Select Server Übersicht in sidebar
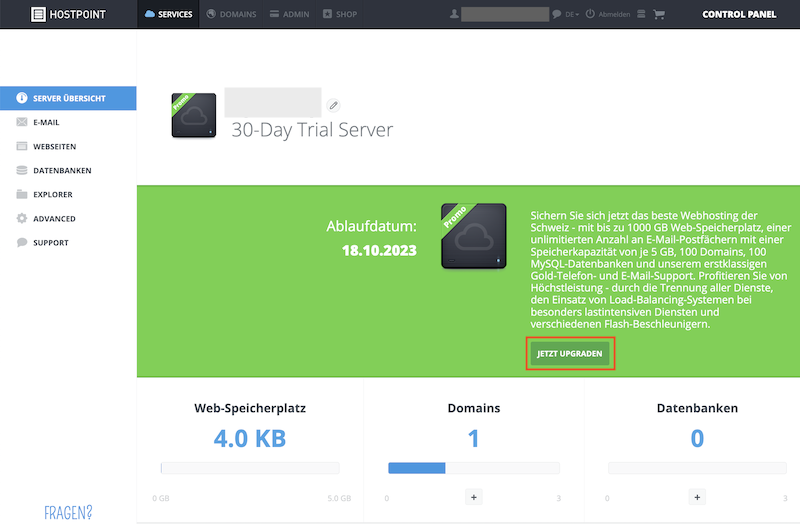Viewport: 800px width, 524px height. [68, 98]
